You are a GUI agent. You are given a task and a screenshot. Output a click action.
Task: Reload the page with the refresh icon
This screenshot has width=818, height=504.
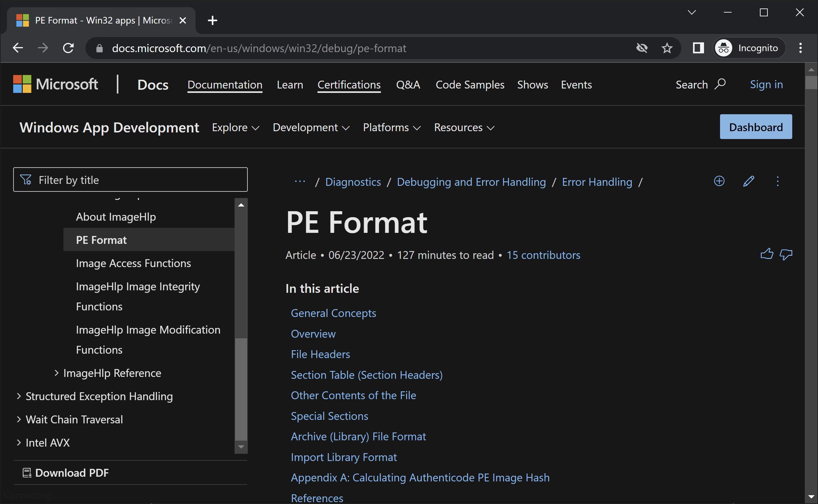point(68,48)
